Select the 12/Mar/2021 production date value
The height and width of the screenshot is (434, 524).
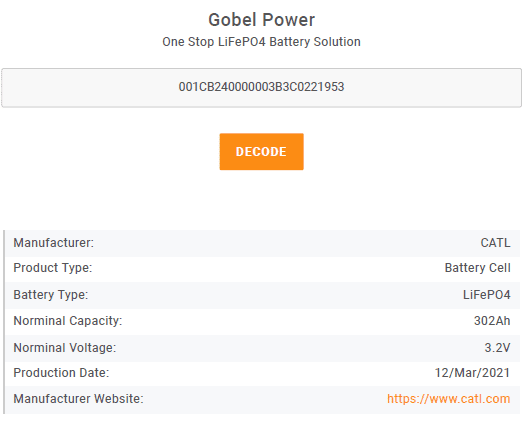coord(472,373)
